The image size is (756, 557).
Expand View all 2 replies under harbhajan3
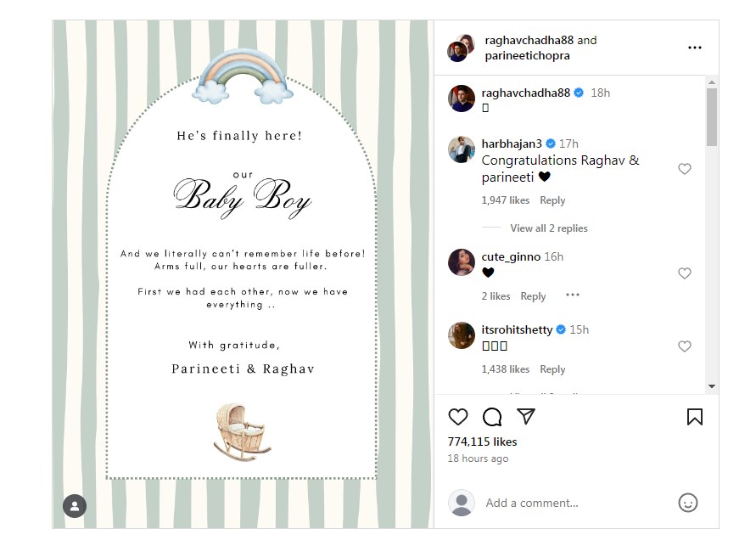[549, 228]
